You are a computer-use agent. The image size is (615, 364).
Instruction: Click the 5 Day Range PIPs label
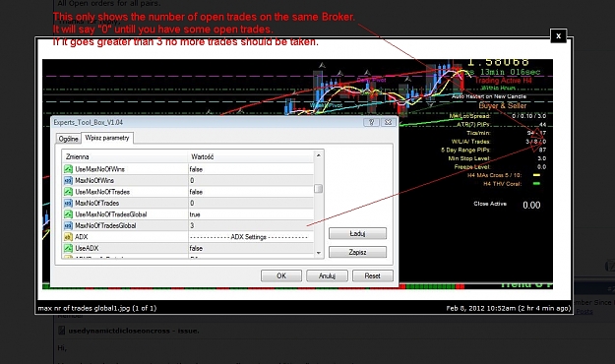[465, 150]
